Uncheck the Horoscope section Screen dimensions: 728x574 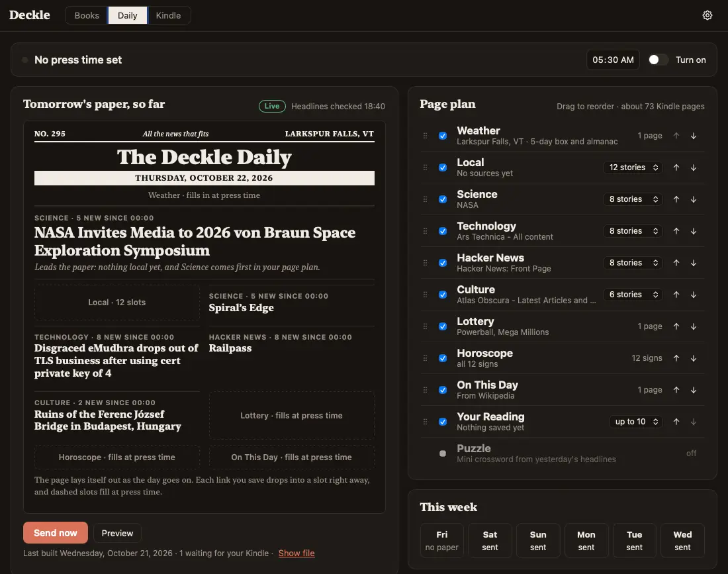(443, 358)
